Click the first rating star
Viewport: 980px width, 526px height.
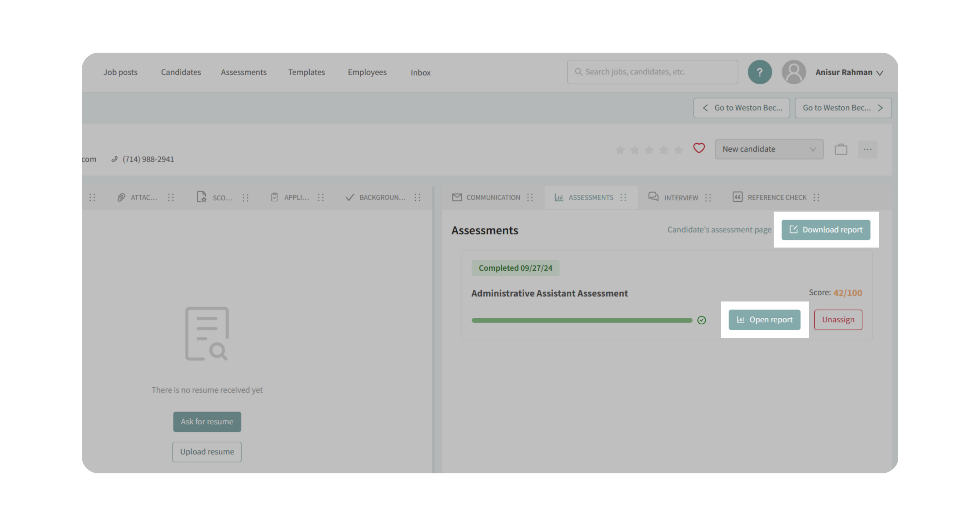pos(620,150)
